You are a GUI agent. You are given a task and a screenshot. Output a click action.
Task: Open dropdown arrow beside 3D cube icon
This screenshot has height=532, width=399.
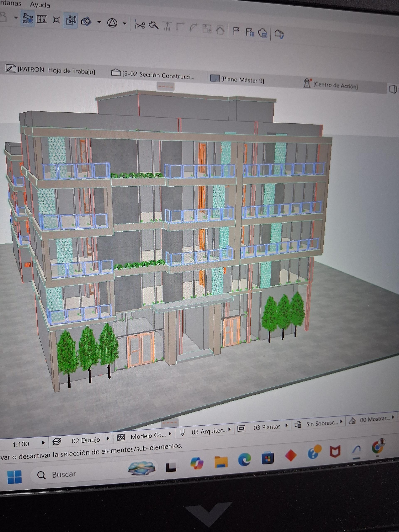[x=99, y=22]
